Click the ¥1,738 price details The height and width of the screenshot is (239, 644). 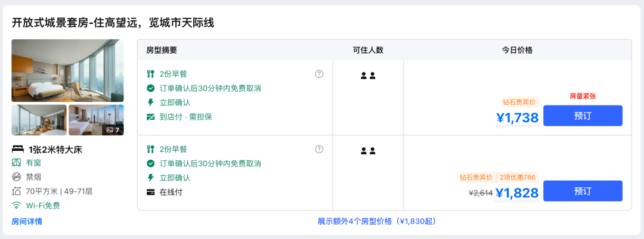click(x=518, y=118)
